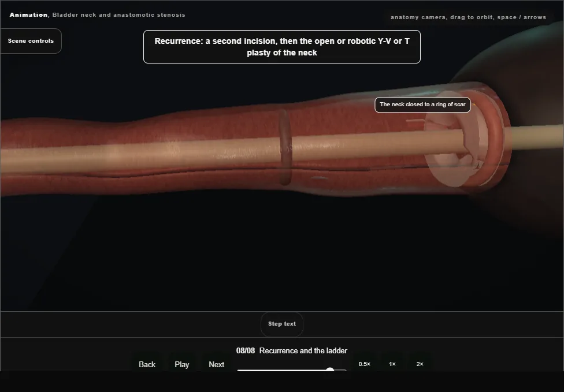The image size is (564, 392).
Task: Advance using the Next button
Action: [x=217, y=364]
